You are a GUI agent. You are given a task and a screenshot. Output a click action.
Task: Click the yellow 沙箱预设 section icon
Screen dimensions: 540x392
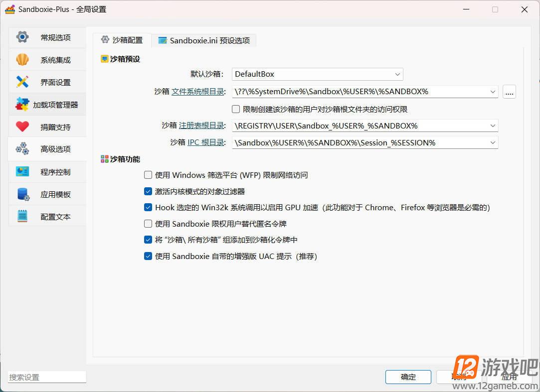[104, 59]
